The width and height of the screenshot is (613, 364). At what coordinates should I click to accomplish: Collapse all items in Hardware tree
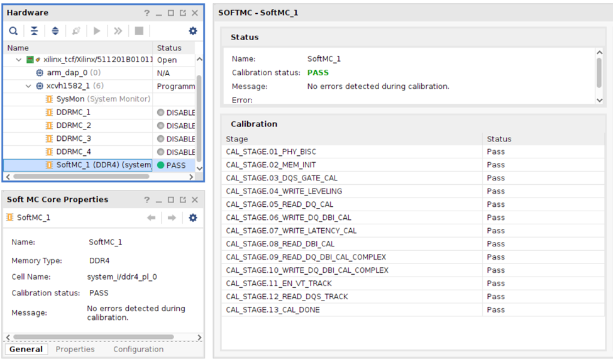pos(35,31)
